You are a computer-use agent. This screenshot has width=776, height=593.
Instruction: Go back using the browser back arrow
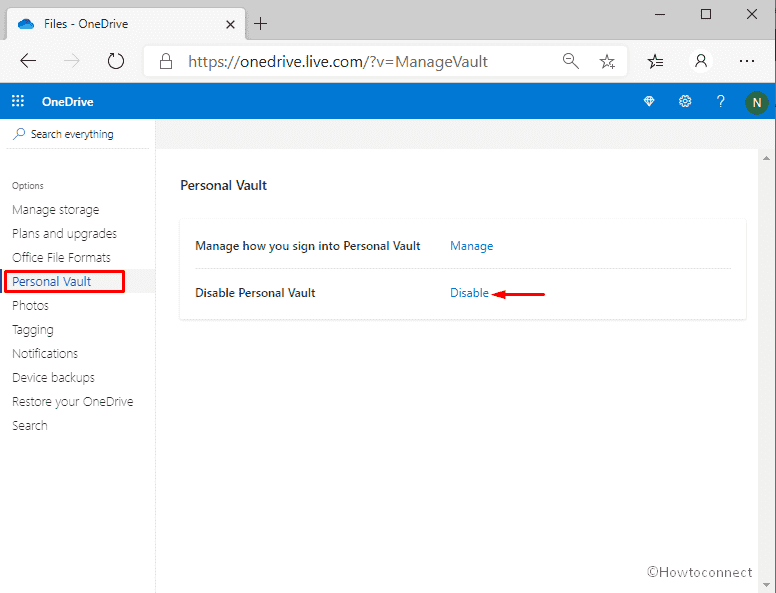click(28, 61)
